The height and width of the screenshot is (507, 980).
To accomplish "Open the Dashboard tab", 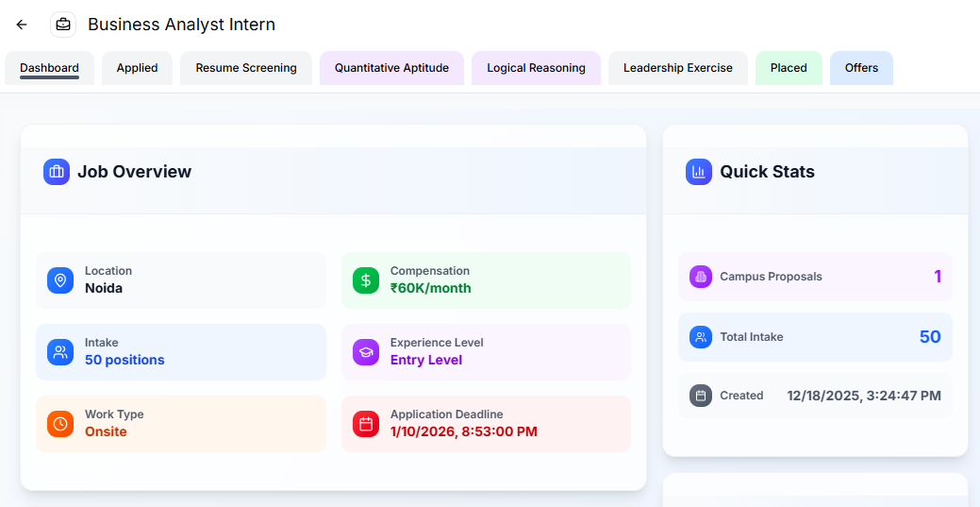I will point(49,68).
